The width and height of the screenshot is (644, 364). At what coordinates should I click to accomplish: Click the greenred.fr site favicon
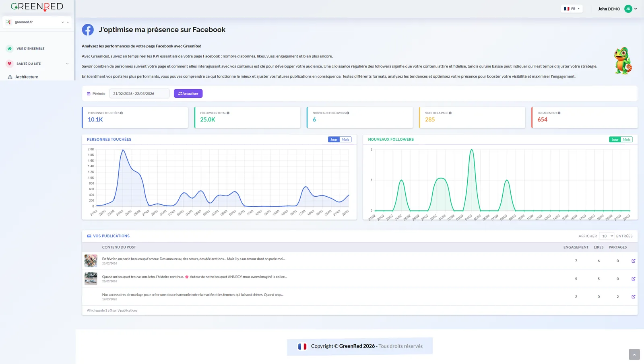[x=9, y=22]
